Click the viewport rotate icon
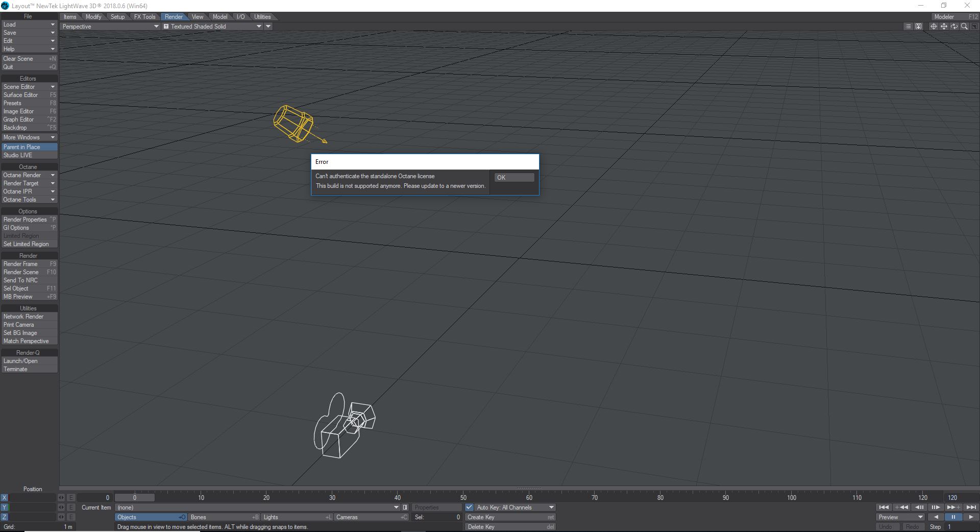980x532 pixels. click(x=954, y=27)
